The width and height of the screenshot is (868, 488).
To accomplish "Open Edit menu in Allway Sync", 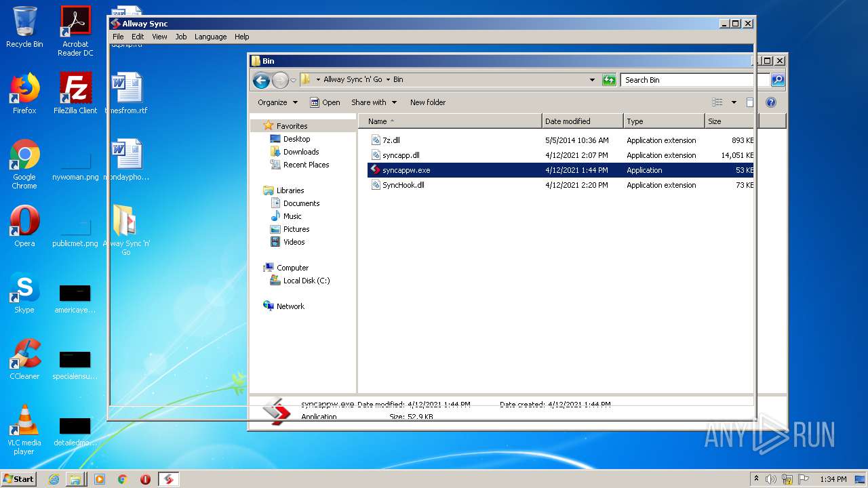I will tap(138, 37).
